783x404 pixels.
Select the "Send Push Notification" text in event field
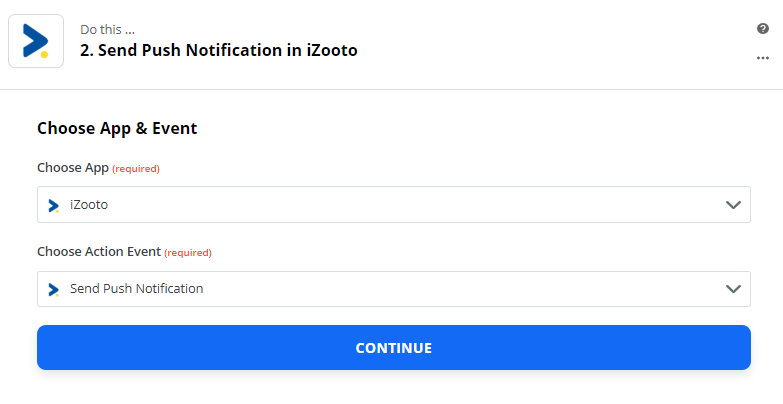136,289
